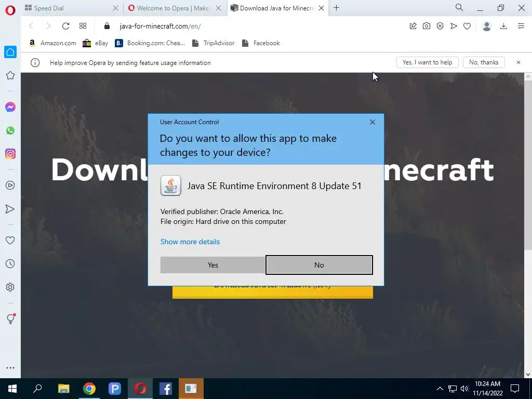Image resolution: width=532 pixels, height=399 pixels.
Task: Open the share page toolbar icon
Action: click(413, 26)
